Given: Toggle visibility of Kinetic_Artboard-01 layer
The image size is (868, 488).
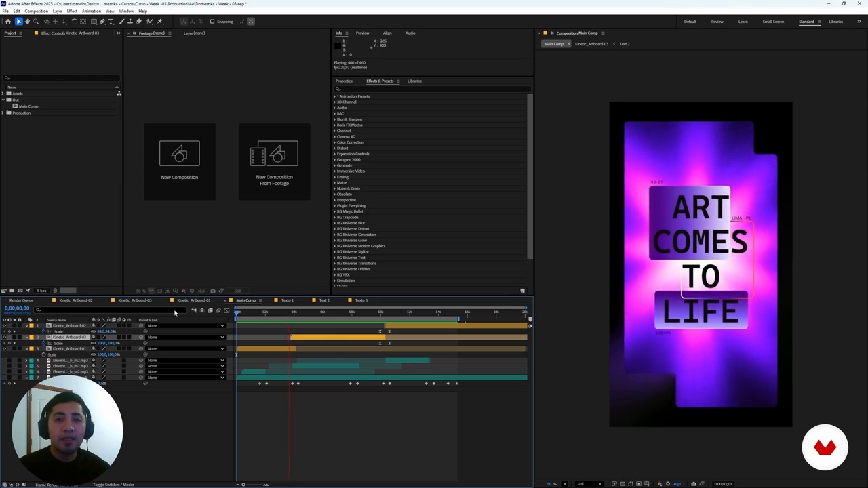Looking at the screenshot, I should [x=4, y=349].
